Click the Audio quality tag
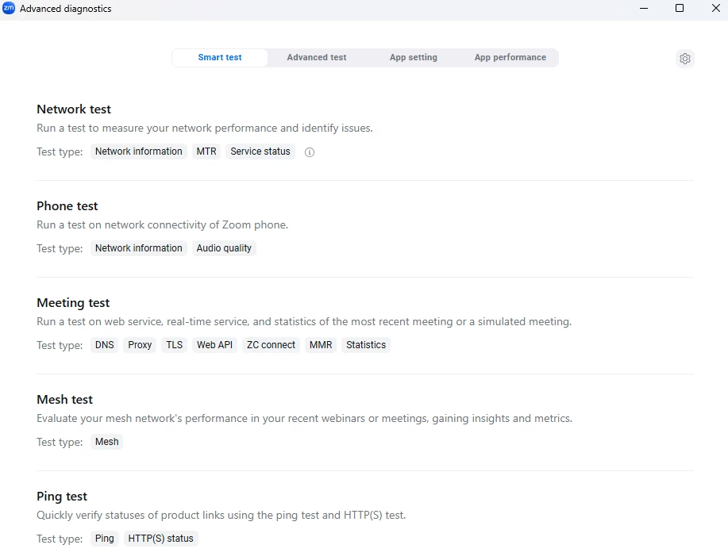 224,248
